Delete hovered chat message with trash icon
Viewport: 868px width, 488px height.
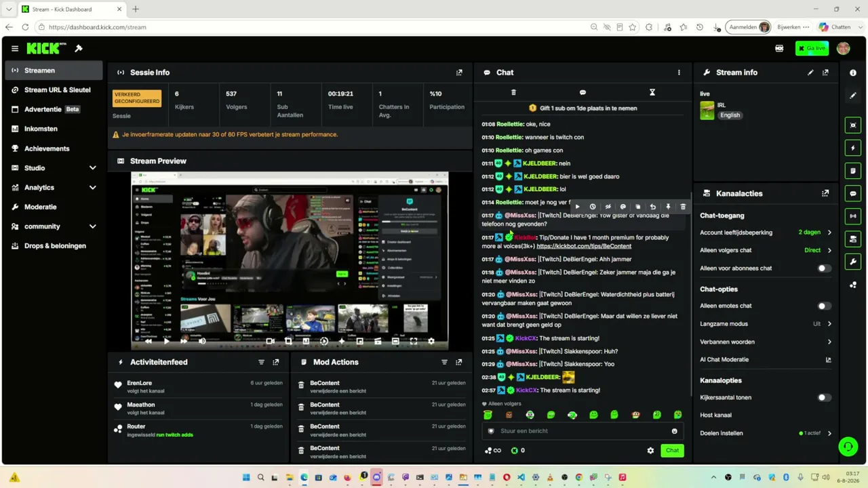click(683, 207)
